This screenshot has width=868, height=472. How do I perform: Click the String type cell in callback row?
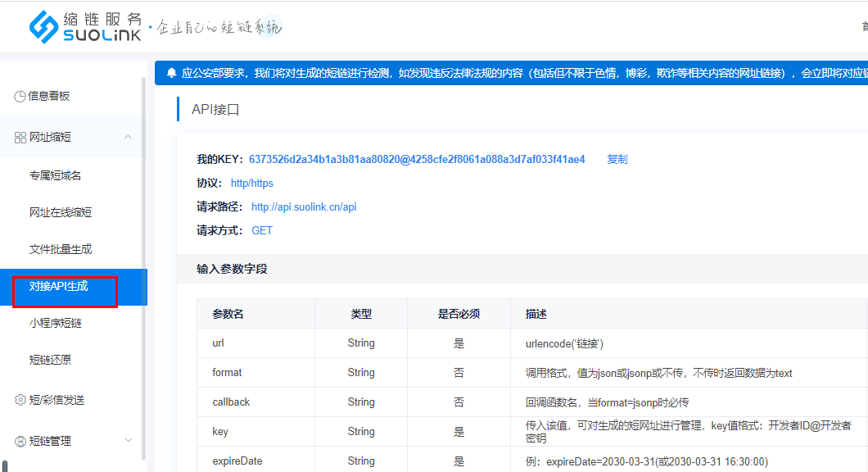pyautogui.click(x=361, y=402)
